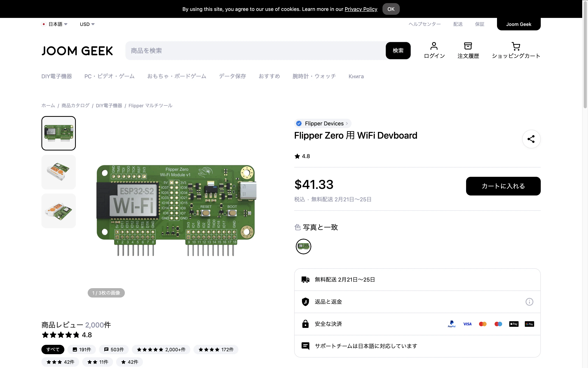
Task: Open おもちゃ・ボードゲーム category
Action: click(177, 76)
